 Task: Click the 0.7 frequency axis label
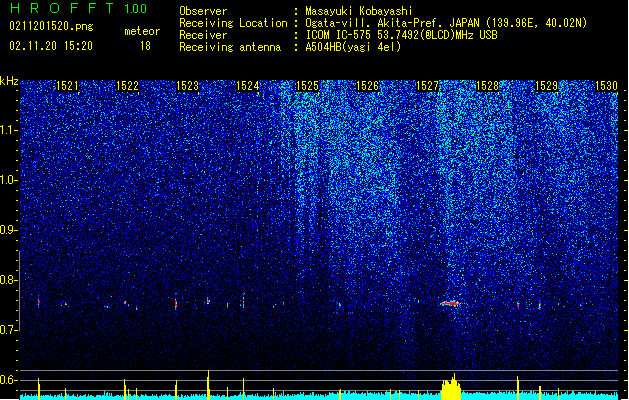tap(9, 330)
